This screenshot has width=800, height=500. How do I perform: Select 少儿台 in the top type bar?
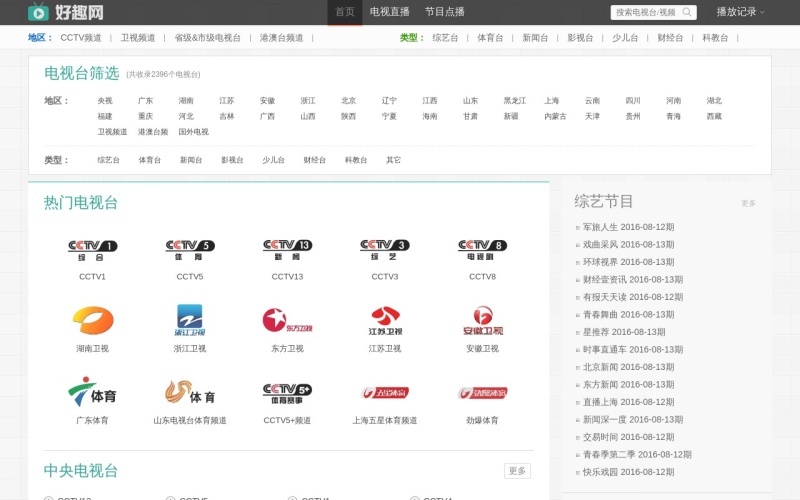(625, 38)
